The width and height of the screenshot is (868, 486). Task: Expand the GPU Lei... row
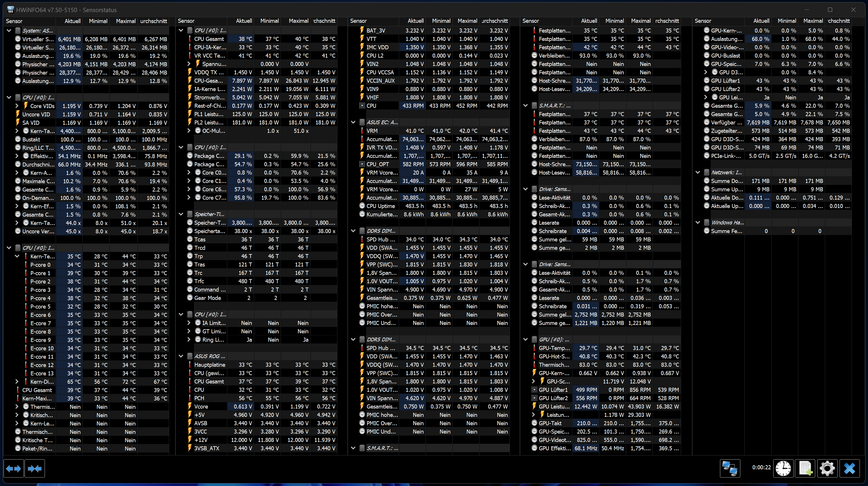point(706,97)
